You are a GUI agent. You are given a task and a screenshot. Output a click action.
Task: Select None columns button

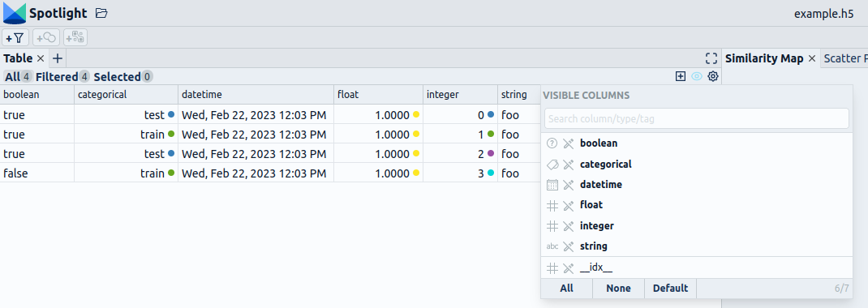pos(618,288)
